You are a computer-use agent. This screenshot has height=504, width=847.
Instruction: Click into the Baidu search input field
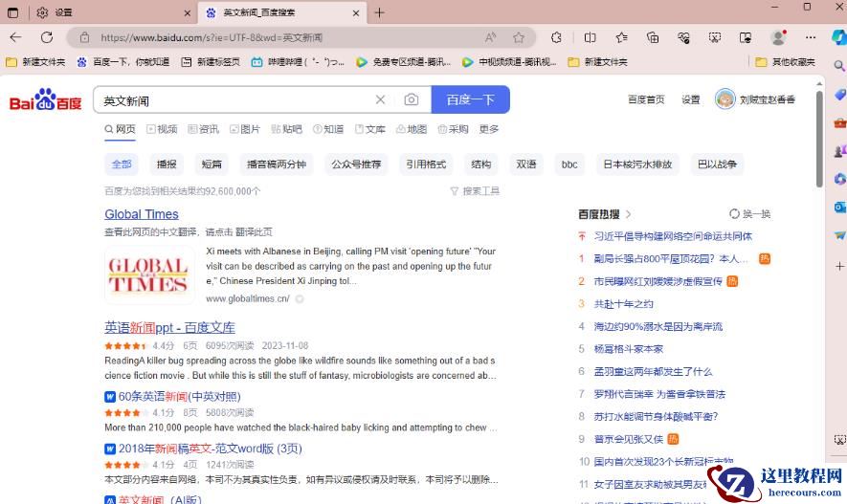235,100
